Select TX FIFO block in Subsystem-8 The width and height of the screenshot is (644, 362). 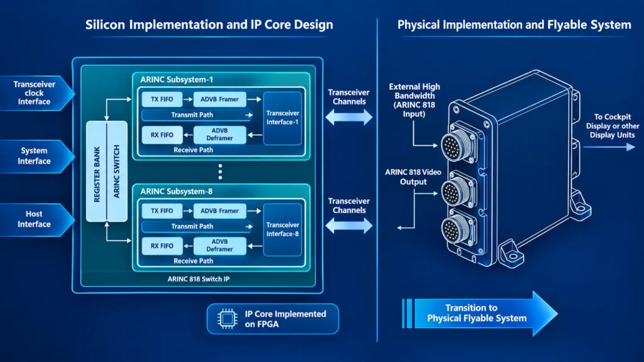pos(162,211)
